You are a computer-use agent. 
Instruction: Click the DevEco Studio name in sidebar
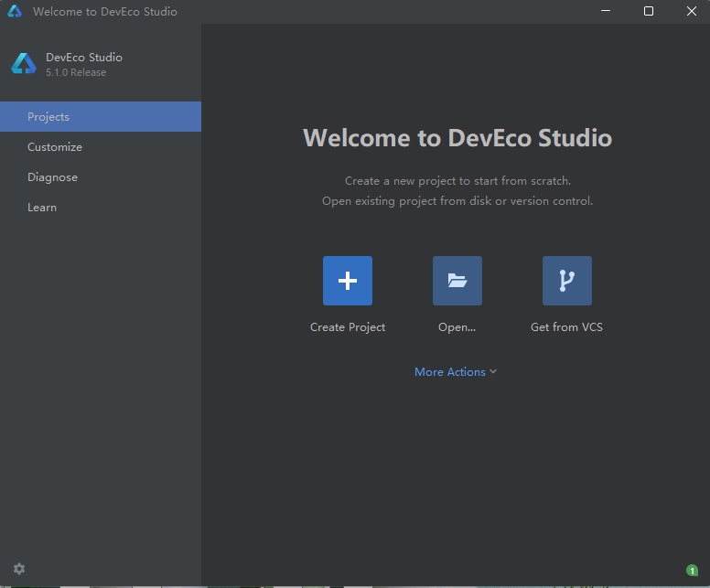[x=84, y=58]
